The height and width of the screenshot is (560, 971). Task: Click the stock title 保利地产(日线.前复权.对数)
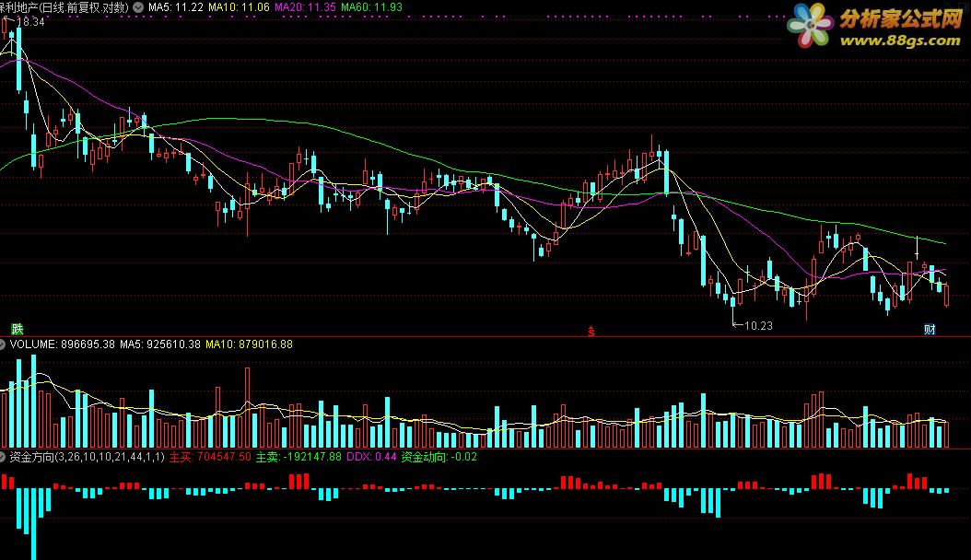(x=64, y=7)
